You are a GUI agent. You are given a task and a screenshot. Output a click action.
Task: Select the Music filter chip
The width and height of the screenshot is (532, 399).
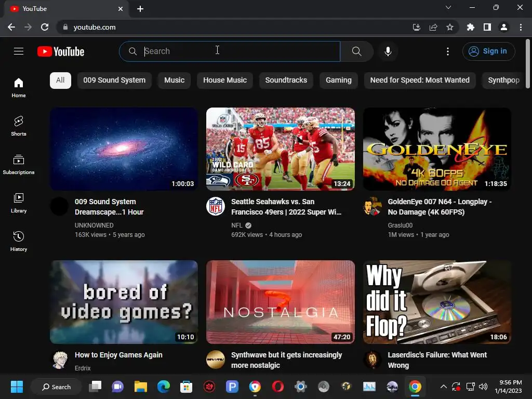coord(175,81)
